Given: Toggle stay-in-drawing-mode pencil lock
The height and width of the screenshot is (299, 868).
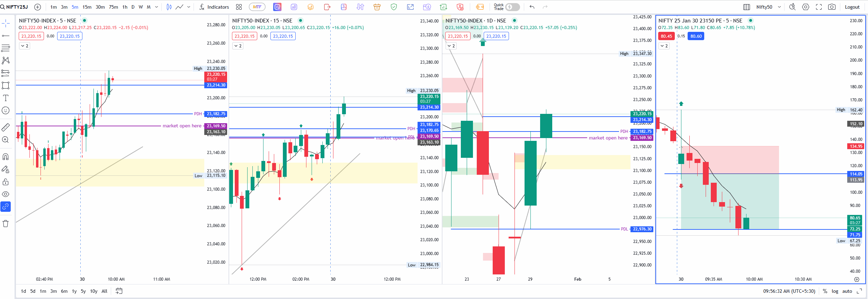Looking at the screenshot, I should coord(6,169).
